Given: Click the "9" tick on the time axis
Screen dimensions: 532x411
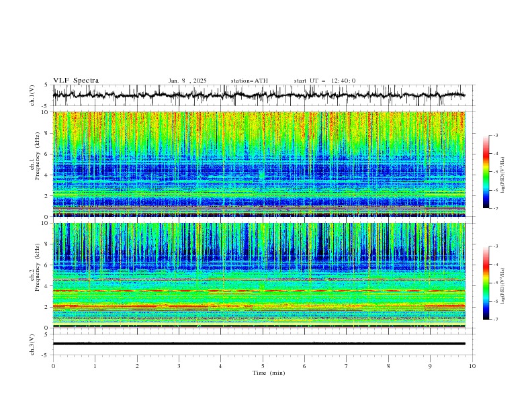Looking at the screenshot, I should 430,366.
